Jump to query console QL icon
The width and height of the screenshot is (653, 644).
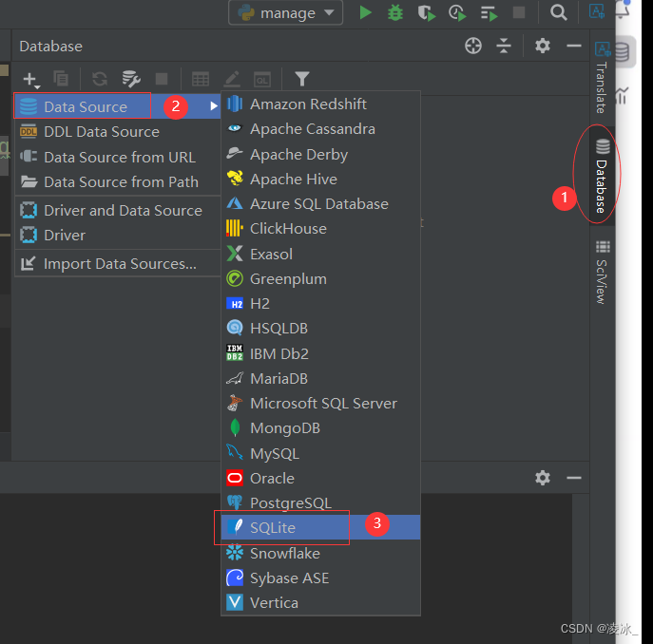click(262, 79)
